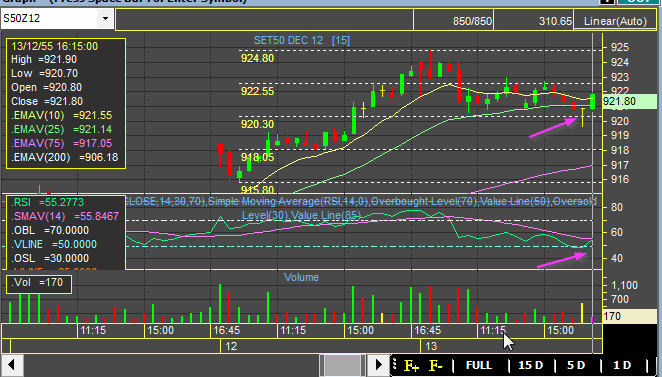This screenshot has height=377, width=662.
Task: Select the 15 D range button
Action: point(530,365)
